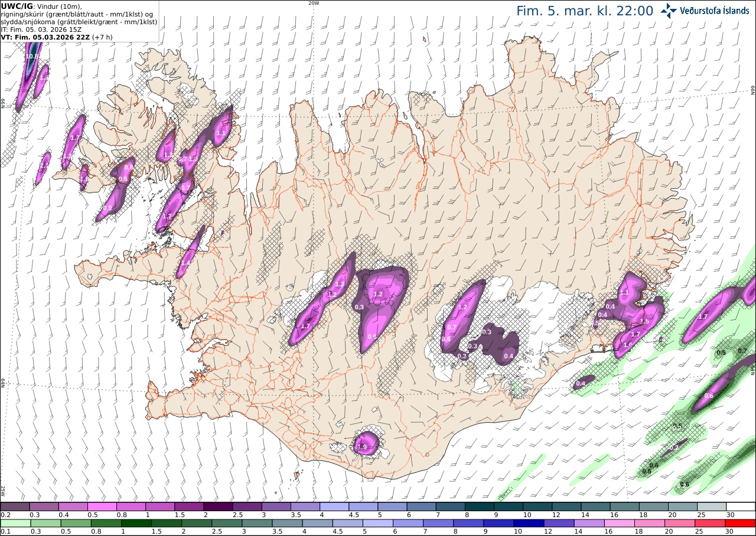Viewport: 756px width, 536px height.
Task: Select the snow legend swatch between 12 and 14
Action: (x=567, y=506)
